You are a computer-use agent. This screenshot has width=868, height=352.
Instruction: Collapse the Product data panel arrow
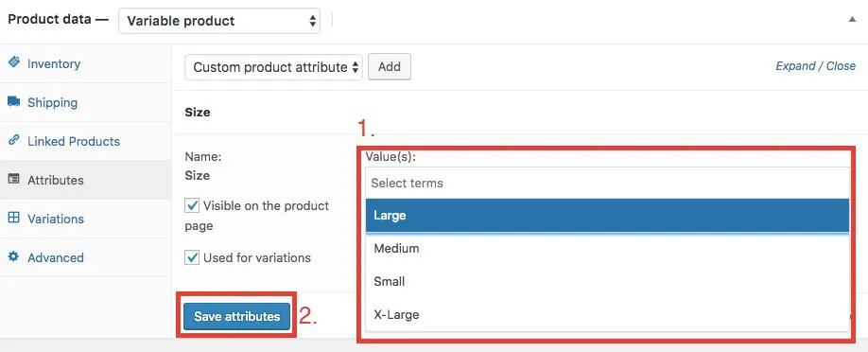click(853, 20)
